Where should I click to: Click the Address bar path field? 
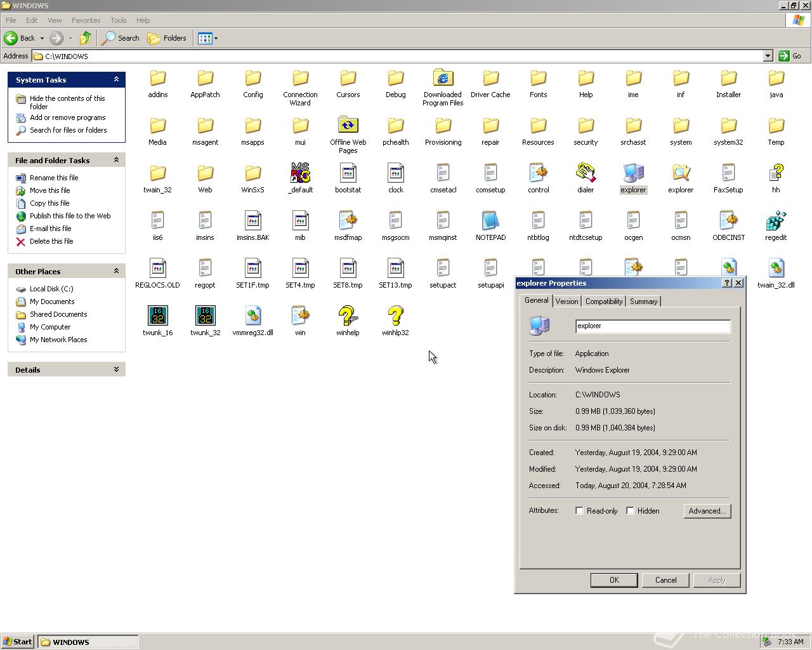[x=398, y=56]
